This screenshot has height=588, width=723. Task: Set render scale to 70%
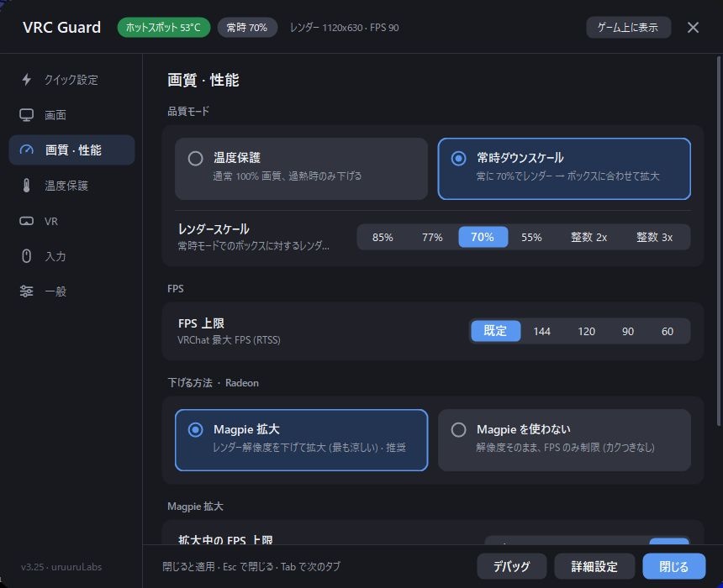click(483, 237)
